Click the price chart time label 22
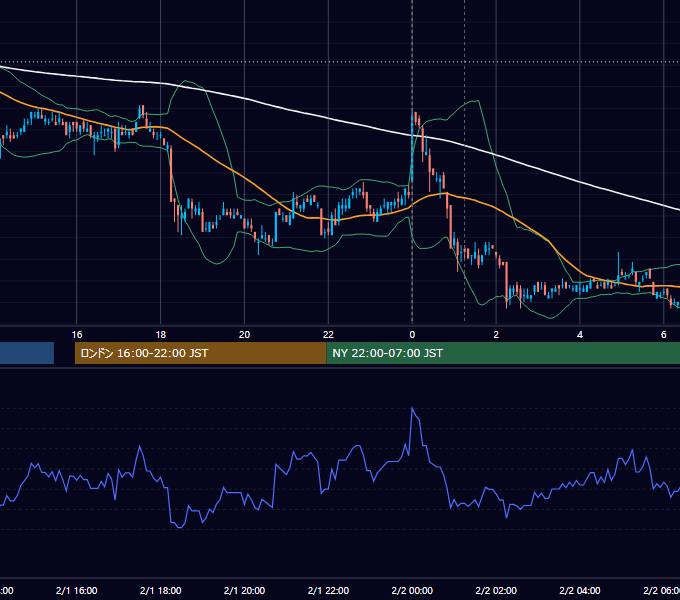 328,334
